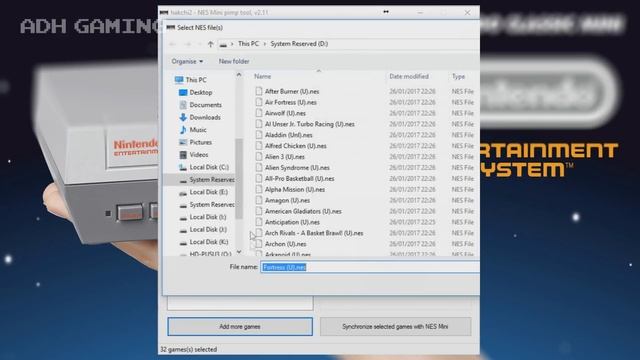Click the Forward navigation arrow
The width and height of the screenshot is (640, 360).
coord(187,44)
